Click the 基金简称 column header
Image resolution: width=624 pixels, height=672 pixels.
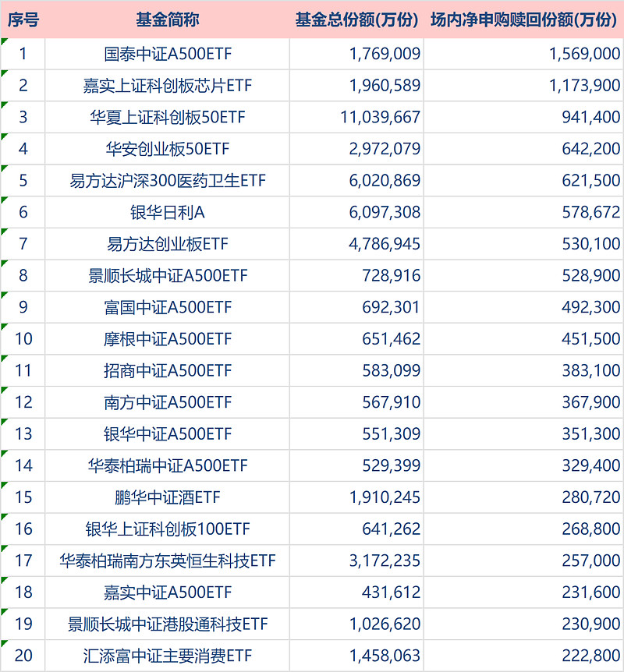click(167, 19)
